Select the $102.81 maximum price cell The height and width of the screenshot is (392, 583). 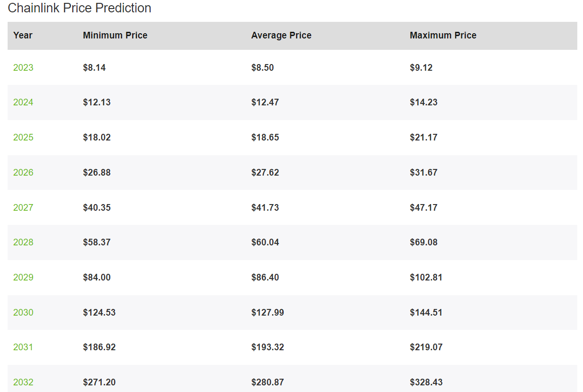[426, 278]
